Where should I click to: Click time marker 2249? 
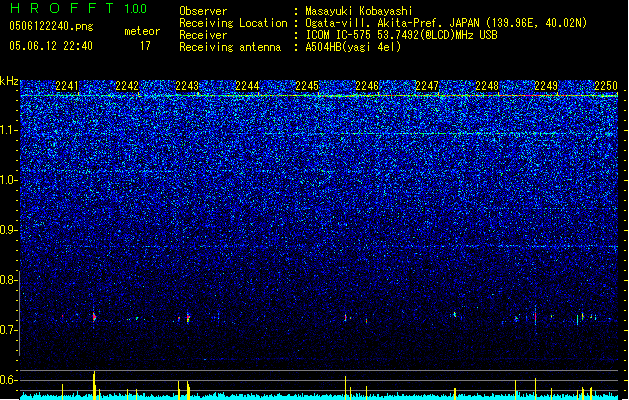click(546, 86)
